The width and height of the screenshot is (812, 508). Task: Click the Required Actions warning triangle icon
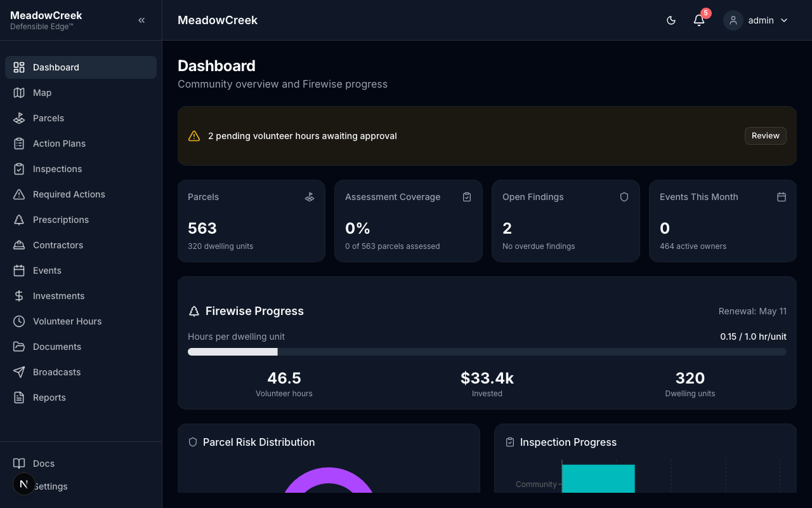click(19, 194)
